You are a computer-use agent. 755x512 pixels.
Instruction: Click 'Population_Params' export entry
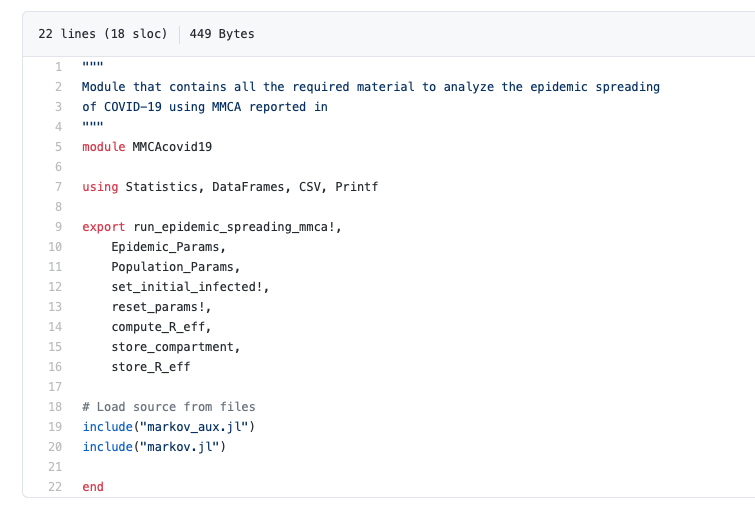point(172,266)
